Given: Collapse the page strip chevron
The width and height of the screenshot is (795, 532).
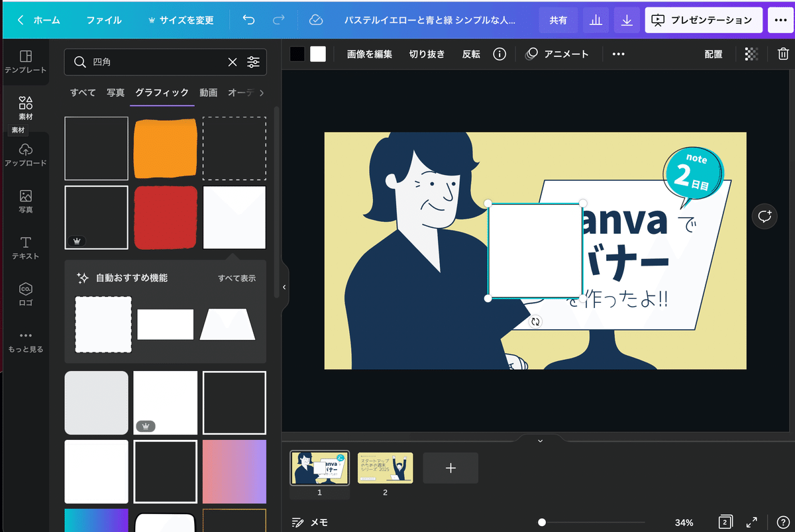Looking at the screenshot, I should pyautogui.click(x=540, y=440).
